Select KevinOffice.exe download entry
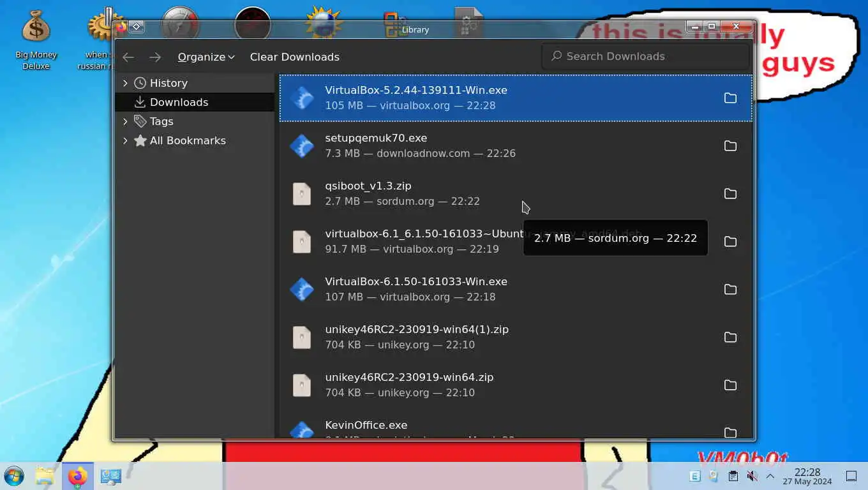This screenshot has height=490, width=868. [x=516, y=424]
